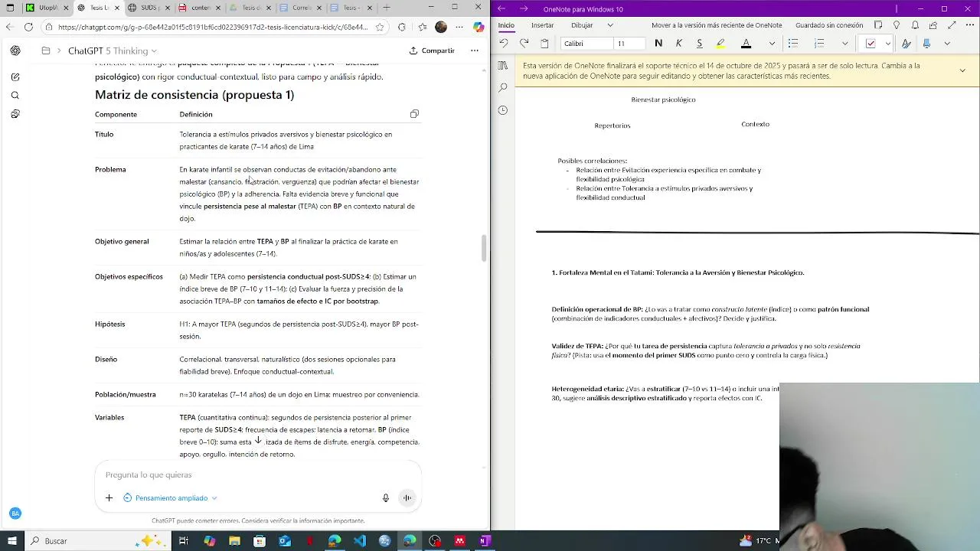
Task: Open recent notes clock icon in OneNote
Action: [x=502, y=110]
